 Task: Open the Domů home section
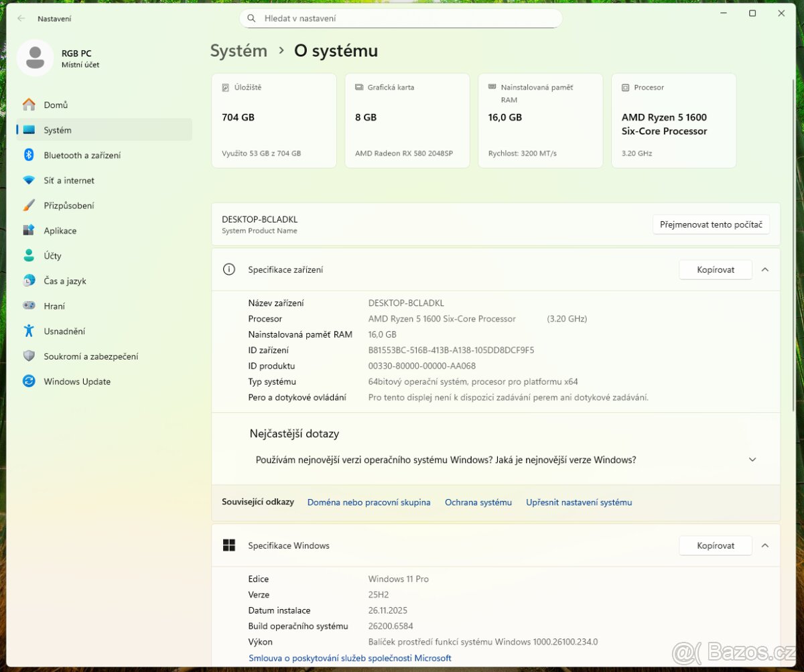tap(56, 105)
